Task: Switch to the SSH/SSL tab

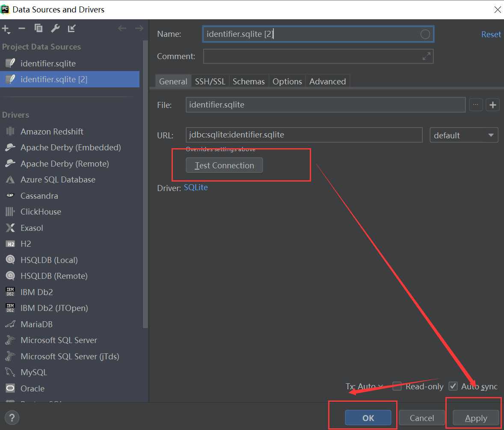Action: [210, 81]
